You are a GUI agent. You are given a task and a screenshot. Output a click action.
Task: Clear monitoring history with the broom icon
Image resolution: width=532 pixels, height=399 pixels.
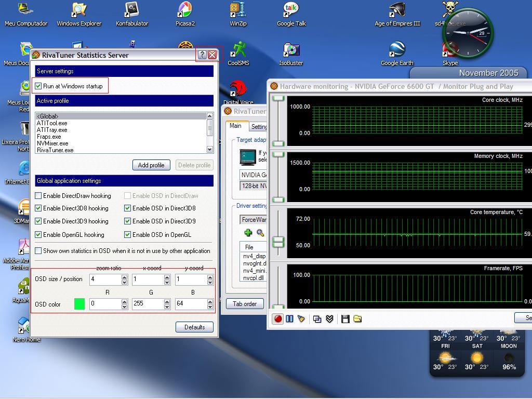[x=301, y=319]
